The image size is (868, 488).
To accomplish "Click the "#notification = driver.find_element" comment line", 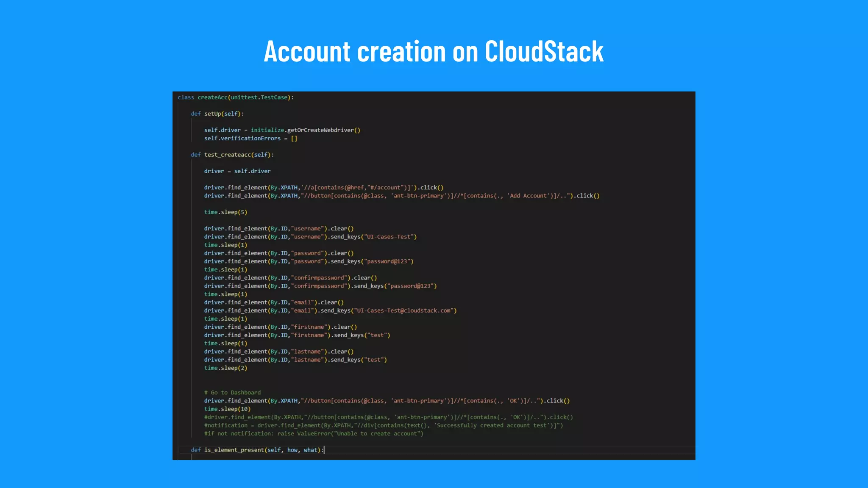I will [x=384, y=425].
